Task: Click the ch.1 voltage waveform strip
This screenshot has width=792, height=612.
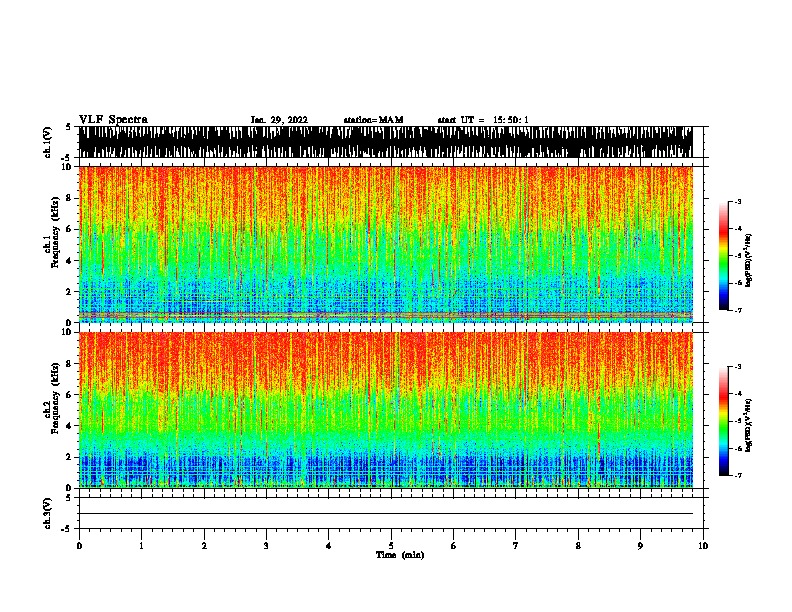Action: coord(386,142)
